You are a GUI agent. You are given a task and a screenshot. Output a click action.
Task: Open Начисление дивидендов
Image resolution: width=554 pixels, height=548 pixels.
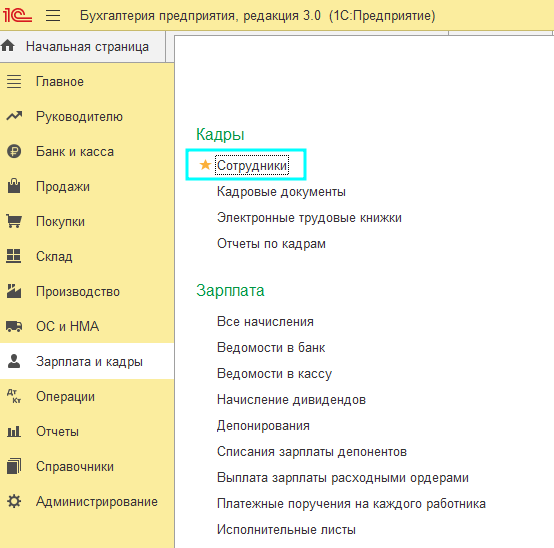291,400
